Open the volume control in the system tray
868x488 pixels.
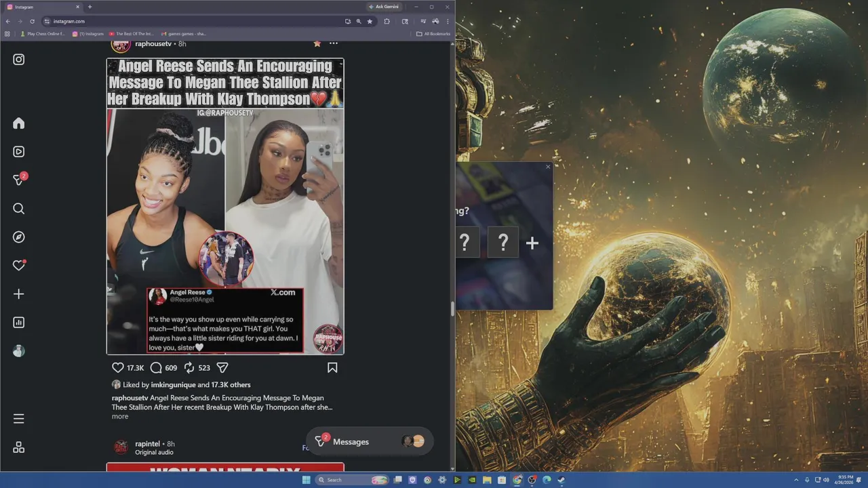[x=827, y=480]
